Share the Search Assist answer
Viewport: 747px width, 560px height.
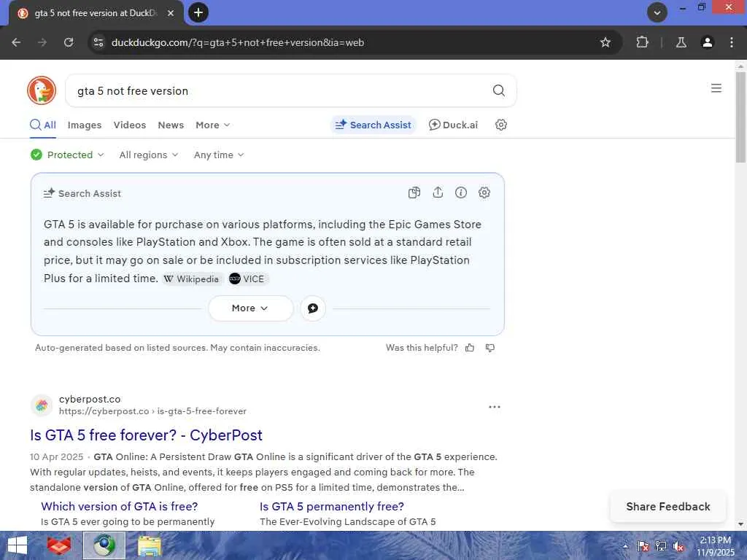(438, 192)
